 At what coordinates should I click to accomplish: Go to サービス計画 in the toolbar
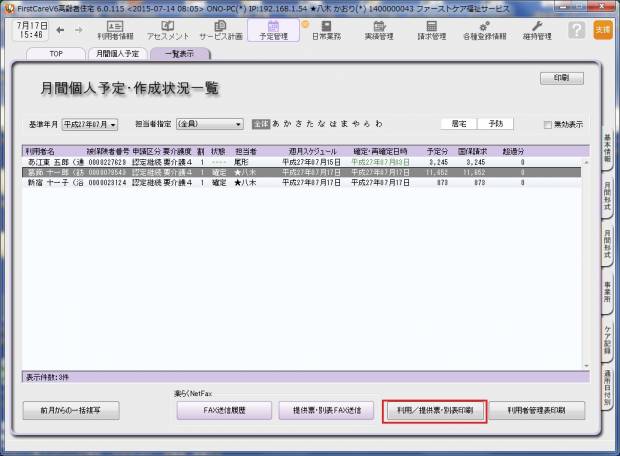(219, 29)
